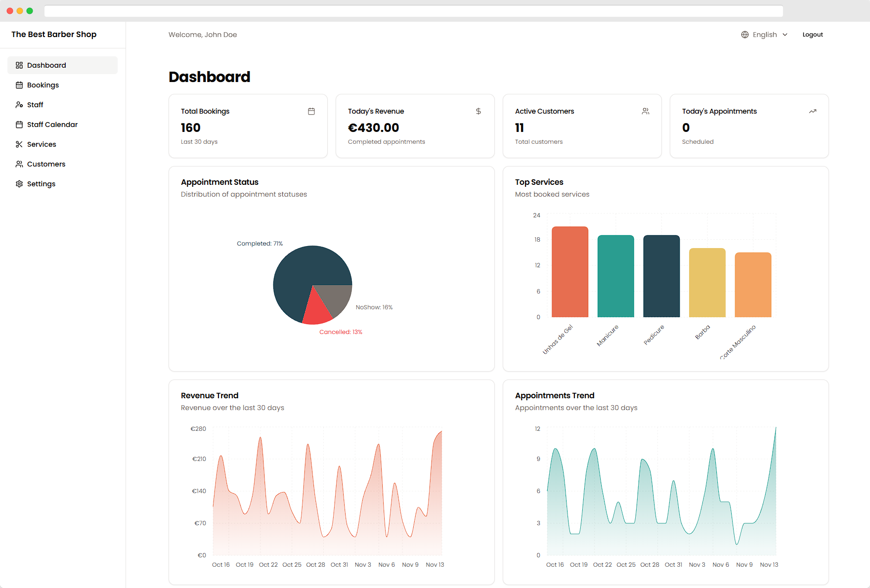870x588 pixels.
Task: Click The Best Barber Shop title
Action: (54, 34)
